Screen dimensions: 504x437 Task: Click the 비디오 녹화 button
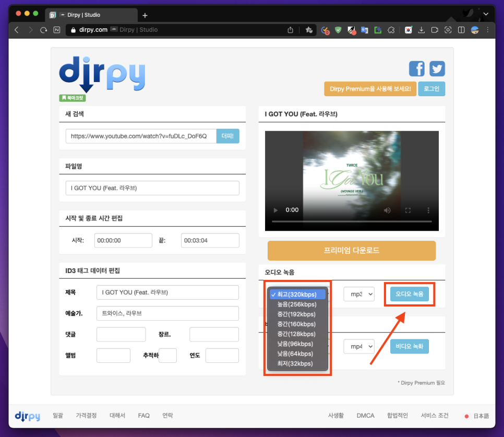tap(409, 346)
